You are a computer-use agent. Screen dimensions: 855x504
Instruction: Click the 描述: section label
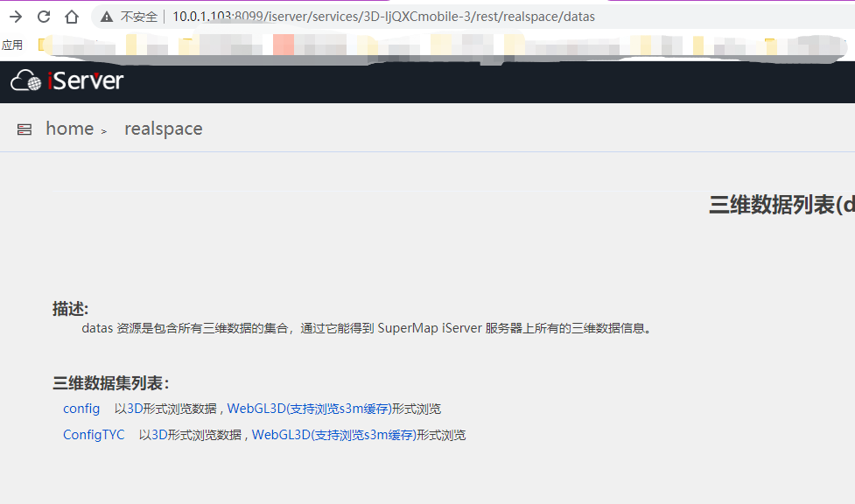point(70,309)
